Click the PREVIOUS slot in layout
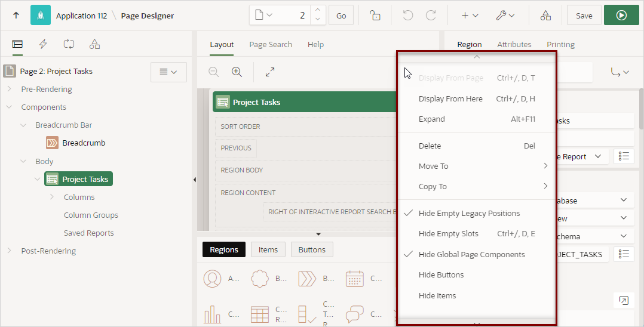The height and width of the screenshot is (327, 644). point(236,148)
